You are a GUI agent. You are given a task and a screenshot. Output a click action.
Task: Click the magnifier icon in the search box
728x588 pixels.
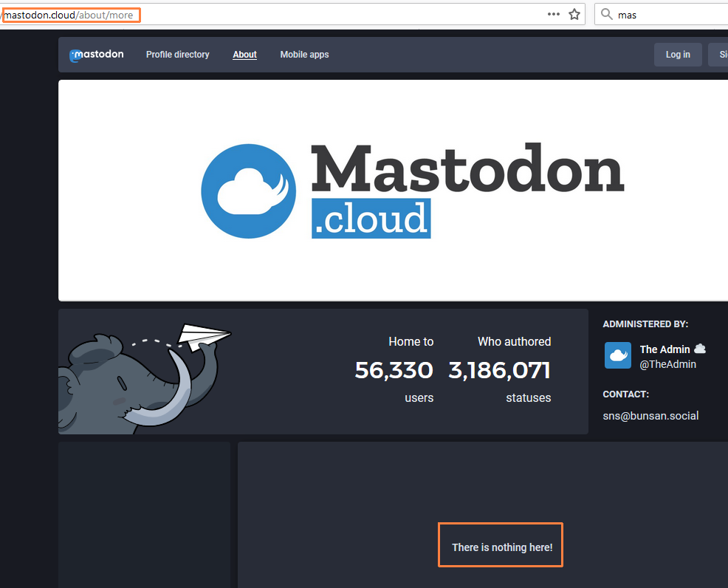[x=607, y=15]
